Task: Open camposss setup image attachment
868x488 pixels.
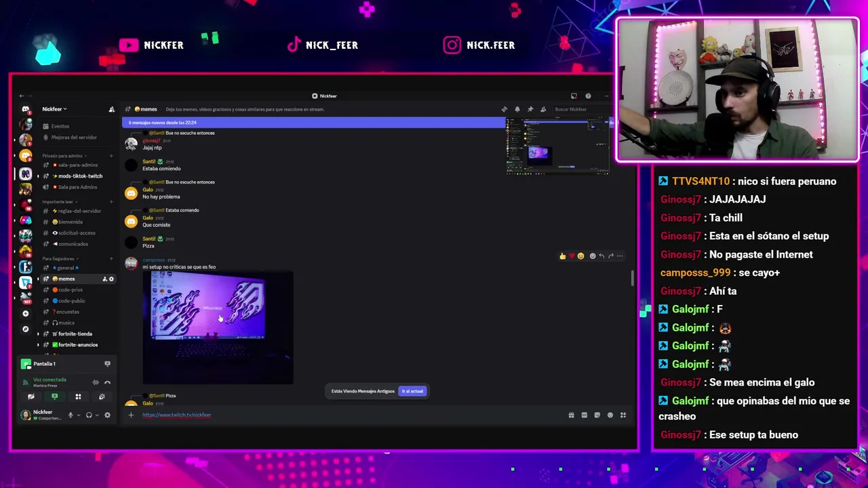Action: click(218, 327)
